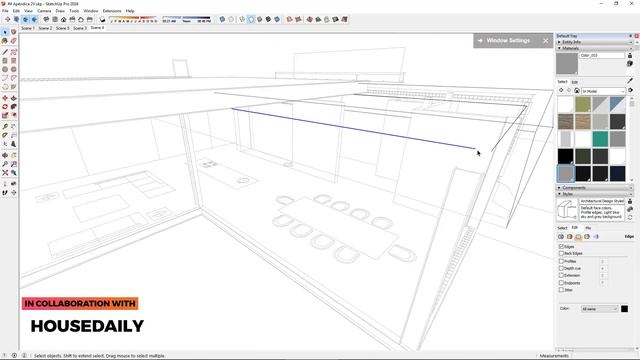Open the Camera menu
Screen dimensions: 640x360
tap(44, 11)
